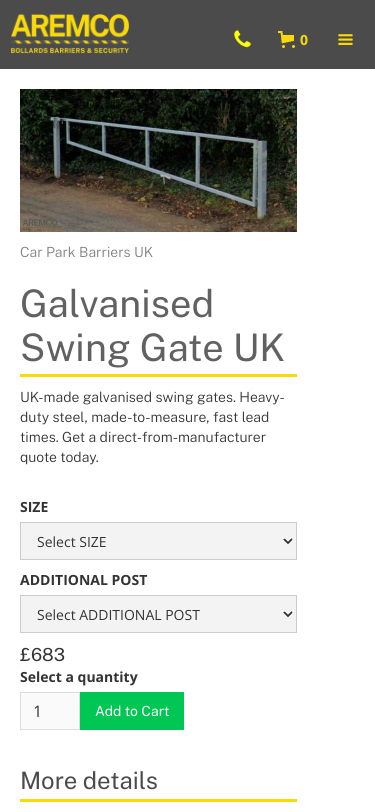Open the Select SIZE dropdown

[158, 541]
